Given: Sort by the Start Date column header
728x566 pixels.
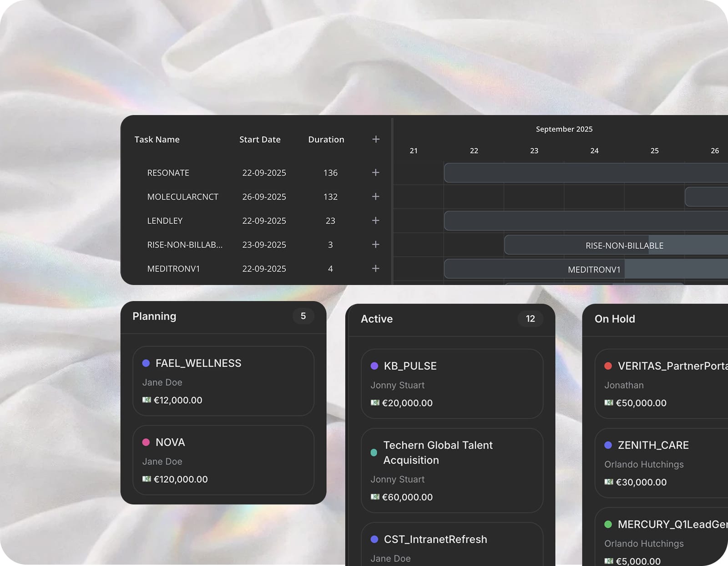Looking at the screenshot, I should pyautogui.click(x=260, y=140).
